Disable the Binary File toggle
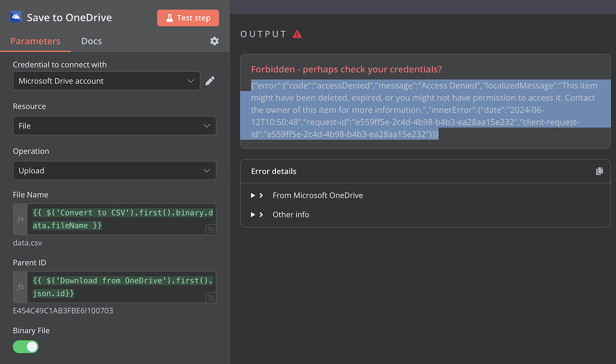The image size is (616, 364). [26, 347]
